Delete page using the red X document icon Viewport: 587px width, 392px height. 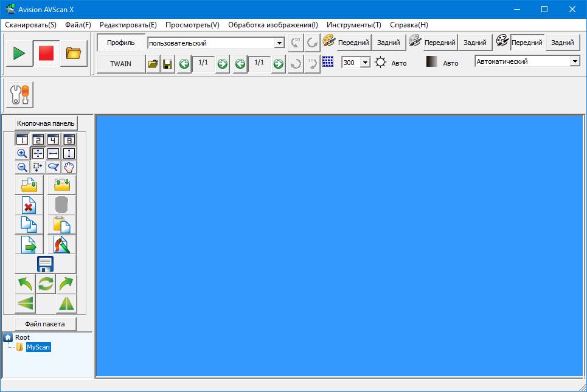pyautogui.click(x=29, y=205)
